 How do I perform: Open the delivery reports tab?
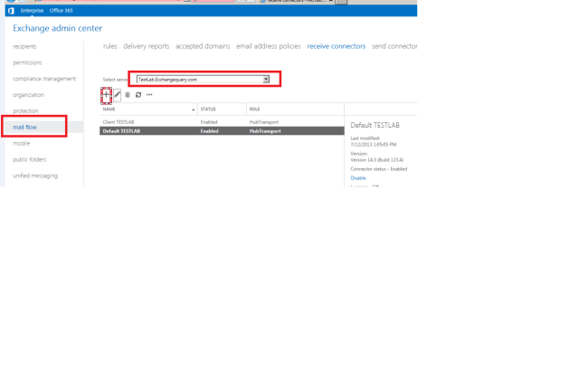[x=147, y=46]
